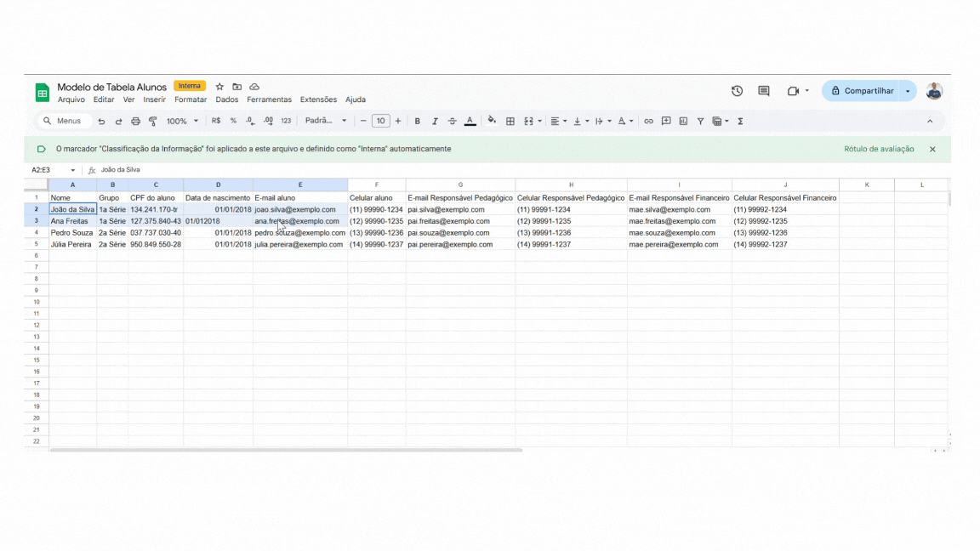Open the font family dropdown
The height and width of the screenshot is (551, 980).
(x=326, y=122)
